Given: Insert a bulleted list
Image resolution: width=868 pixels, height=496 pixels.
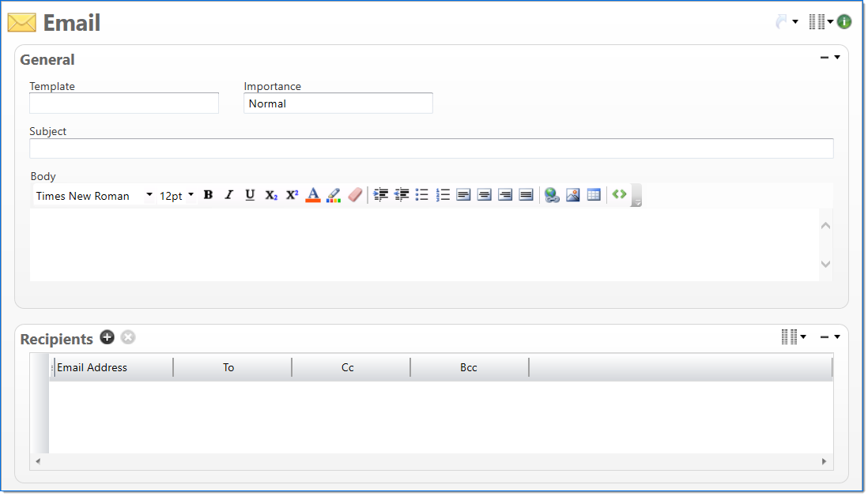Looking at the screenshot, I should coord(422,195).
